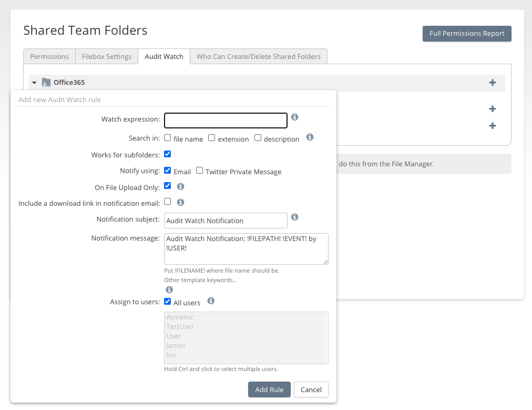Click Other template keywords link
Viewport: 532px width, 410px height.
tap(200, 280)
